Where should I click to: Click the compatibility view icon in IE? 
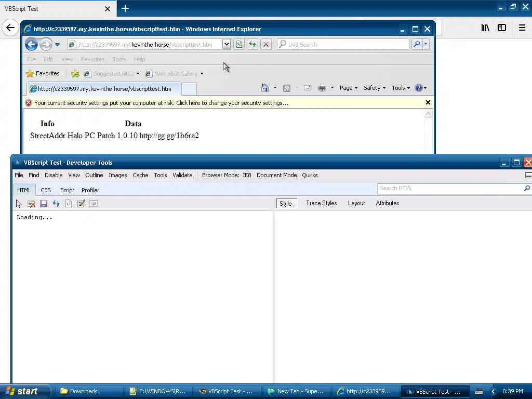[x=239, y=45]
